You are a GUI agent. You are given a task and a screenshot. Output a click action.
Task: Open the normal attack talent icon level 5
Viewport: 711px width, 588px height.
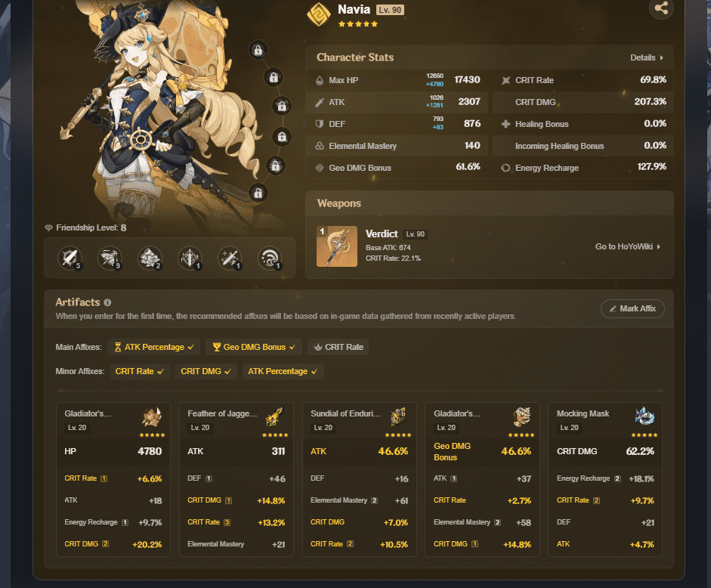pyautogui.click(x=70, y=258)
